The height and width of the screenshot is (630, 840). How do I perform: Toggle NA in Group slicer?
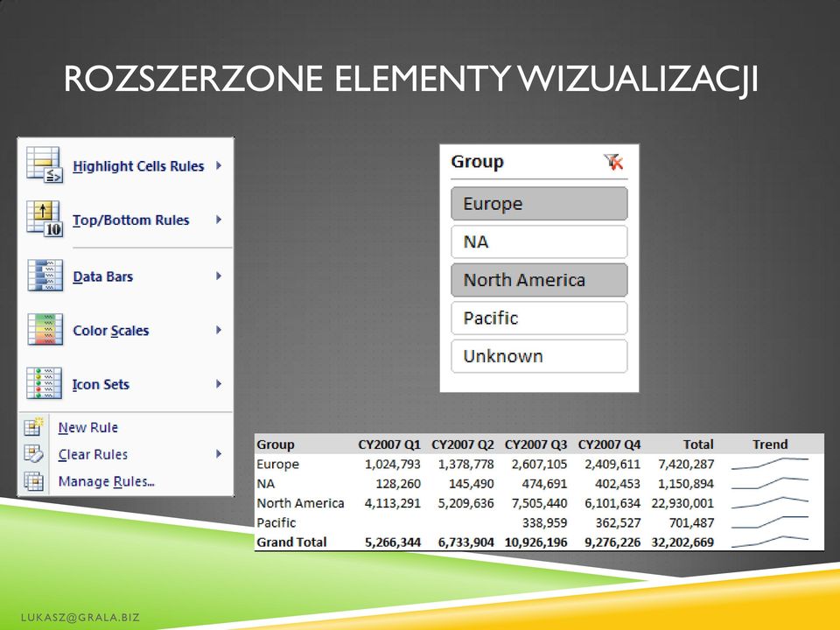pyautogui.click(x=539, y=241)
